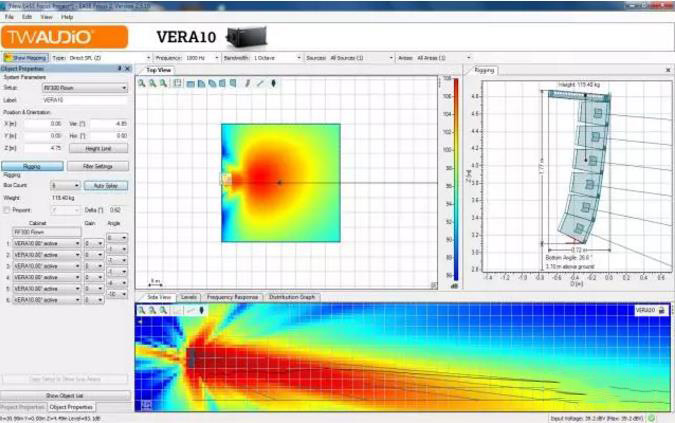675x423 pixels.
Task: Open the Sources dropdown
Action: 391,58
